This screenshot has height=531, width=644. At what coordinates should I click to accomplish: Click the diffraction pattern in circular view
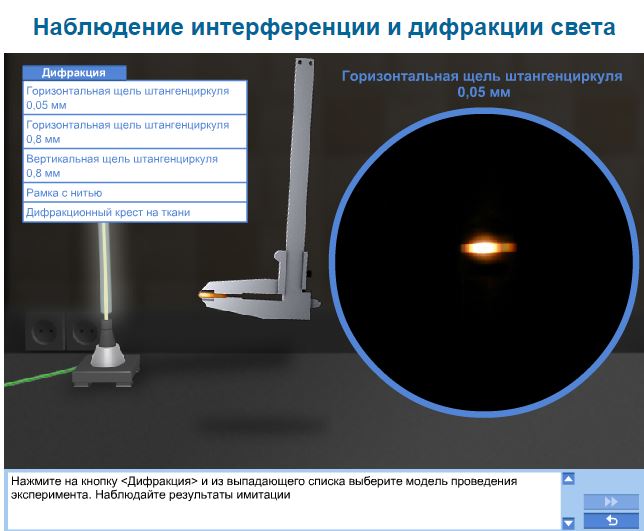pos(488,248)
